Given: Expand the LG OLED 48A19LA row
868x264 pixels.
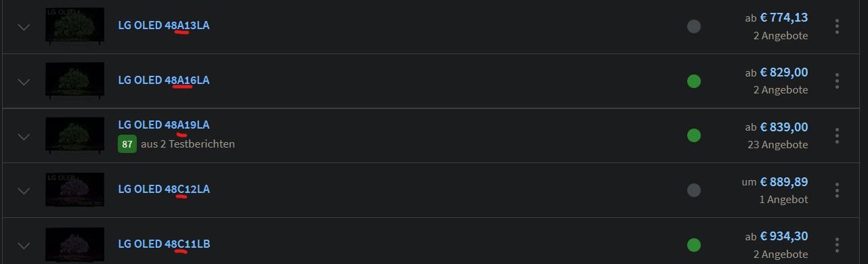Looking at the screenshot, I should pyautogui.click(x=24, y=136).
